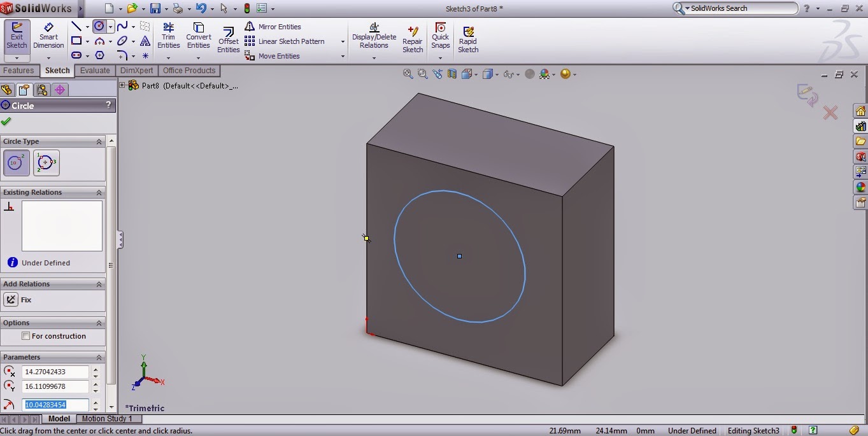Toggle the rebuild traffic light icon
868x436 pixels.
pyautogui.click(x=247, y=8)
